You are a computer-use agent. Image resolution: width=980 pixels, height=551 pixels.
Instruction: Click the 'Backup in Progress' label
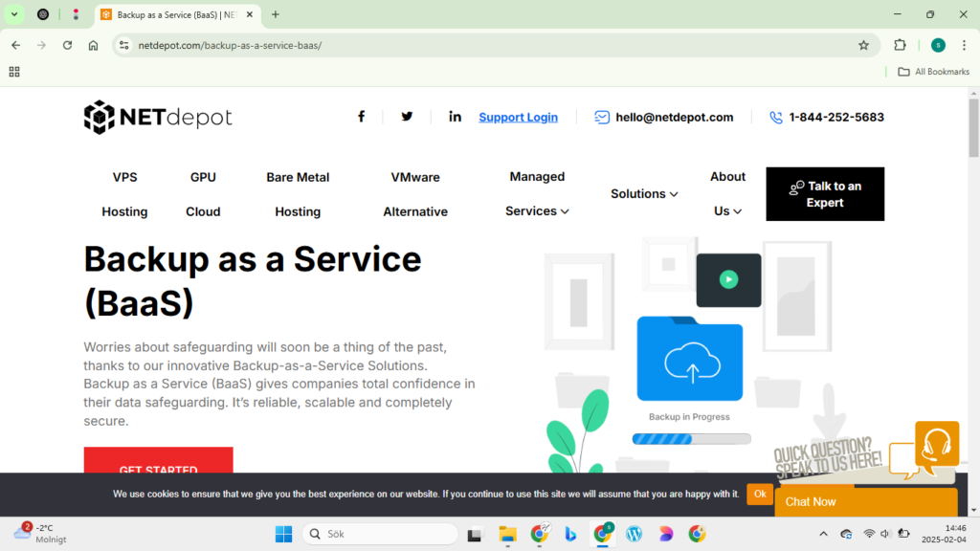[x=689, y=417]
